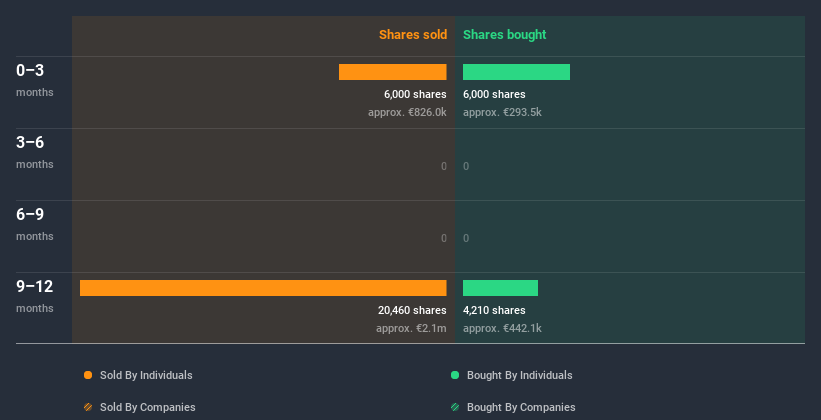This screenshot has width=821, height=420.
Task: Toggle the Bought By Individuals legend label
Action: (519, 375)
